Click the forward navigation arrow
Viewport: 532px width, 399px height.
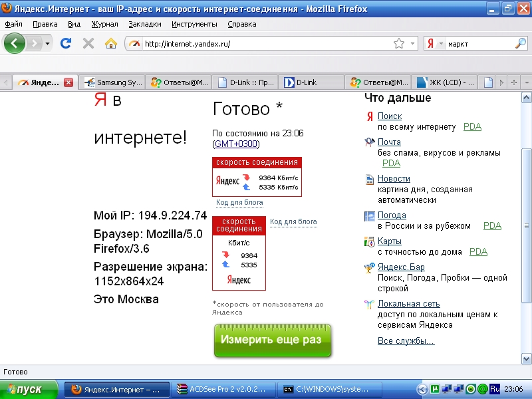pos(34,43)
